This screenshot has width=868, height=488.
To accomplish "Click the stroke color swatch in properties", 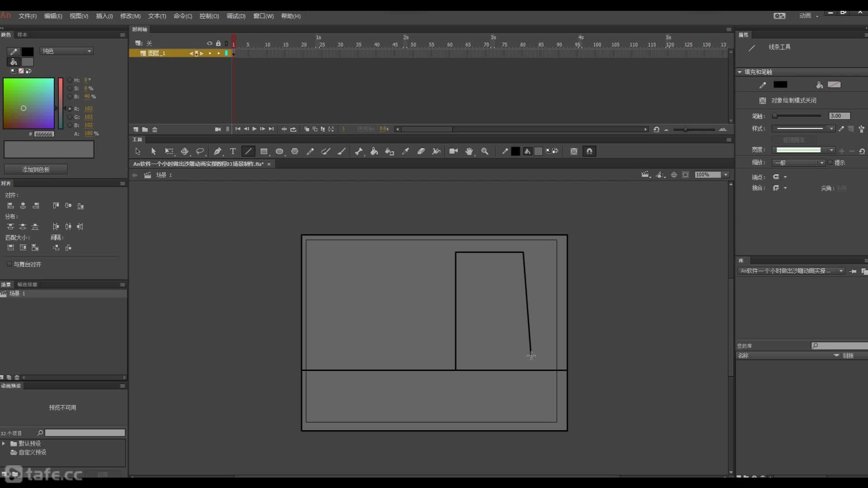I will 780,84.
